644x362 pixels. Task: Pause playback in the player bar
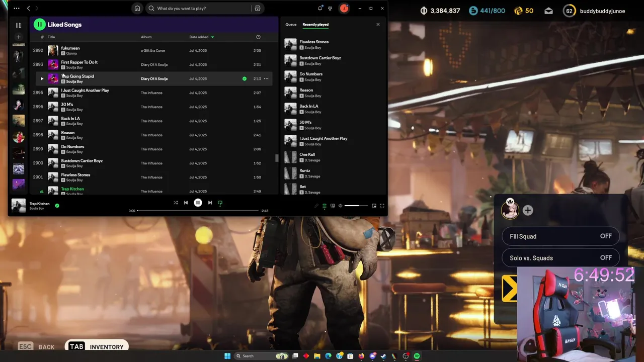click(198, 203)
